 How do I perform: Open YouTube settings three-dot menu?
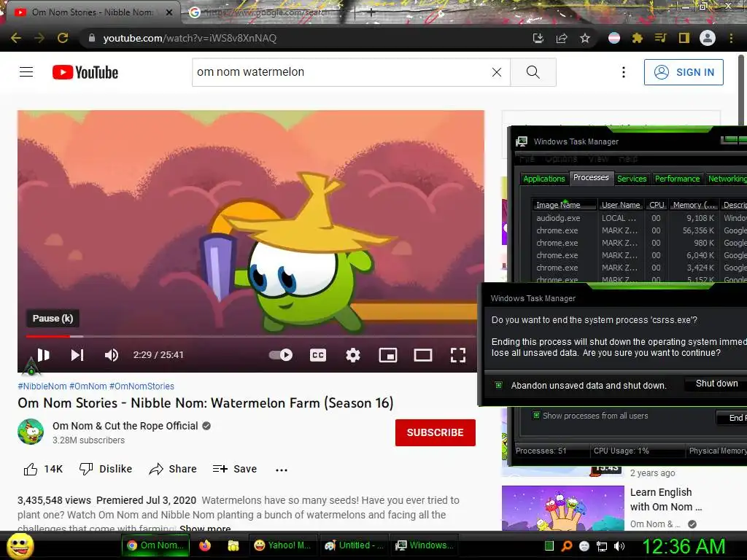pos(624,72)
